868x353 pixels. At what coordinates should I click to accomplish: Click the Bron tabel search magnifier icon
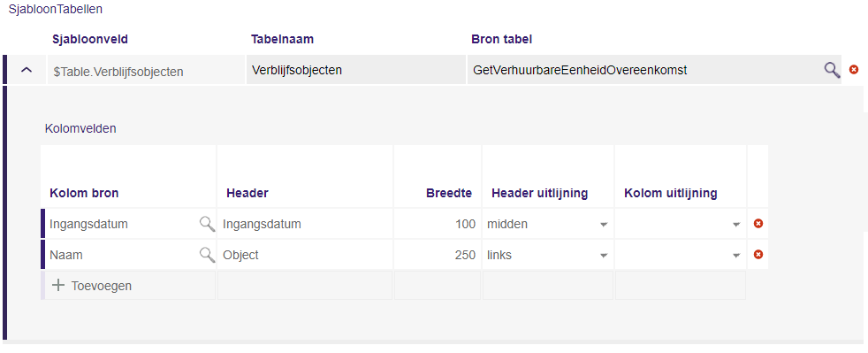coord(832,70)
